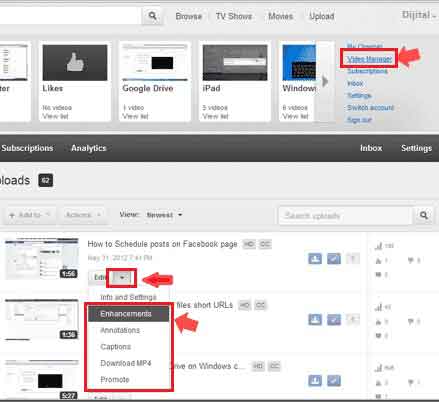Click grey square icon for Facebook page video
This screenshot has height=402, width=439.
(x=353, y=258)
